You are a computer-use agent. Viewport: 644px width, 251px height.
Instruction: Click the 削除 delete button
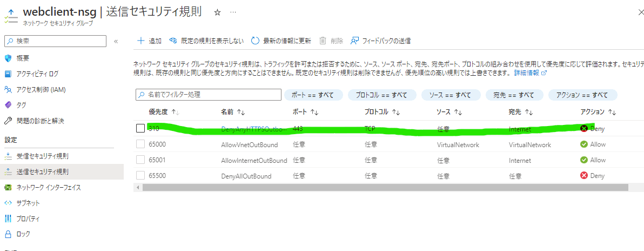point(331,41)
